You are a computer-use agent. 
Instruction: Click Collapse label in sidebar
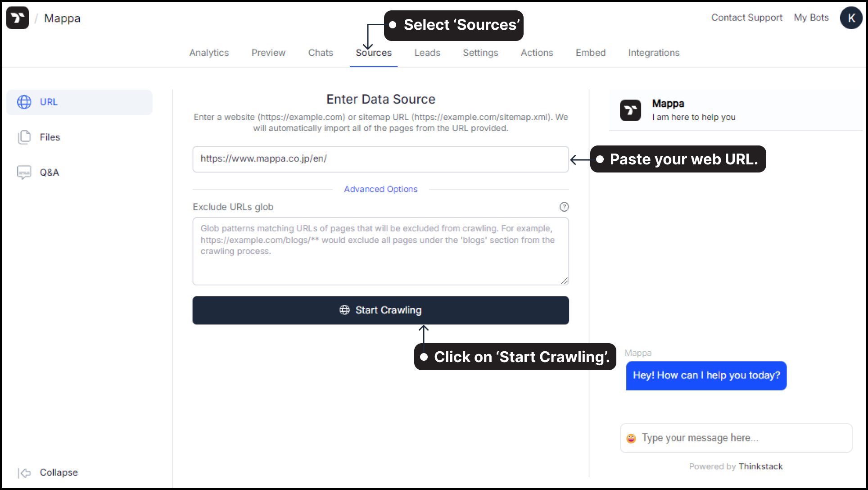coord(59,472)
